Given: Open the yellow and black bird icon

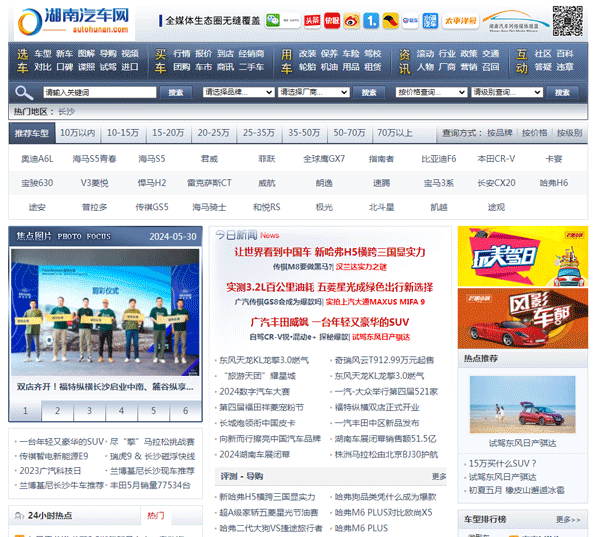Looking at the screenshot, I should [x=390, y=20].
